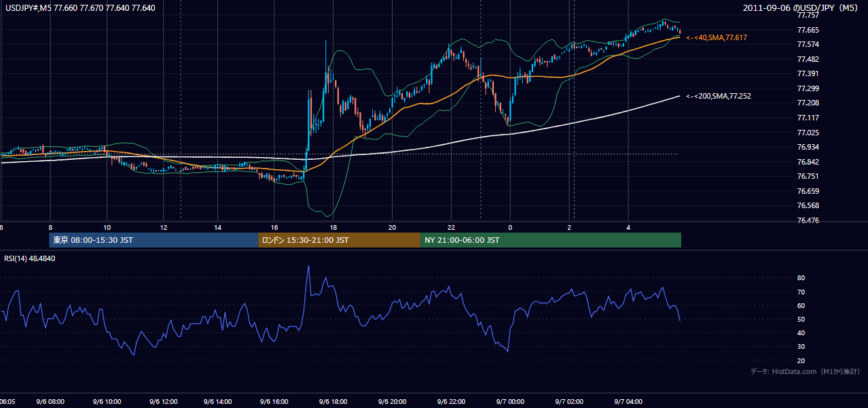
Task: Click RSI scale value 20
Action: pos(801,360)
